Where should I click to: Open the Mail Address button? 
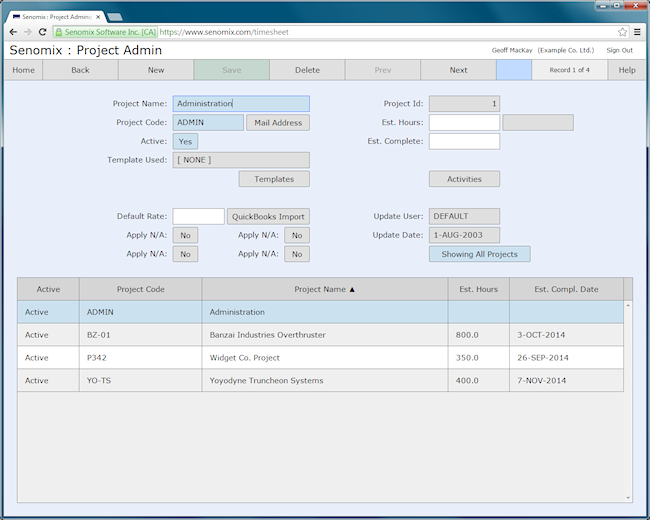point(278,123)
